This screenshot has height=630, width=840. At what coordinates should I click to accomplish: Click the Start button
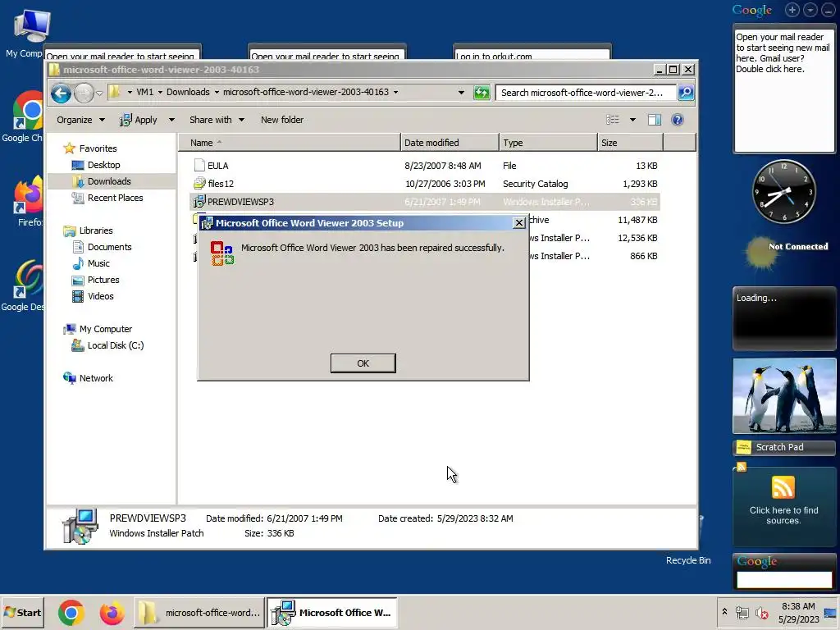[x=22, y=612]
